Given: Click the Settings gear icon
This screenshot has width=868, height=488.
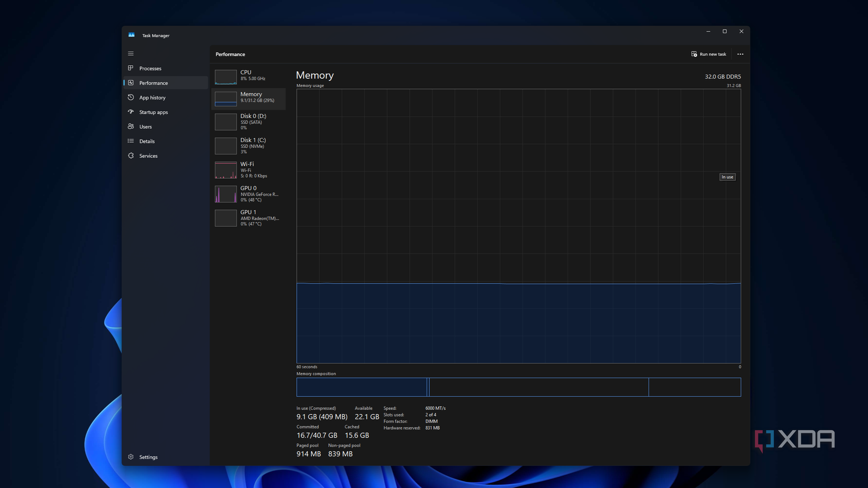Looking at the screenshot, I should 131,457.
